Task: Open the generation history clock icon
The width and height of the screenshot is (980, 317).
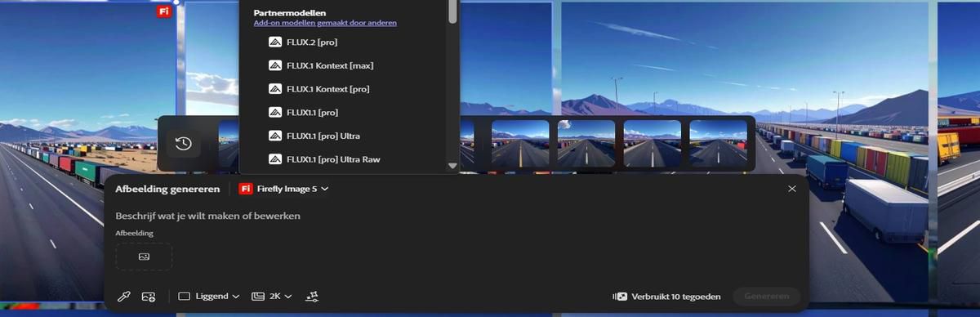Action: click(x=184, y=144)
